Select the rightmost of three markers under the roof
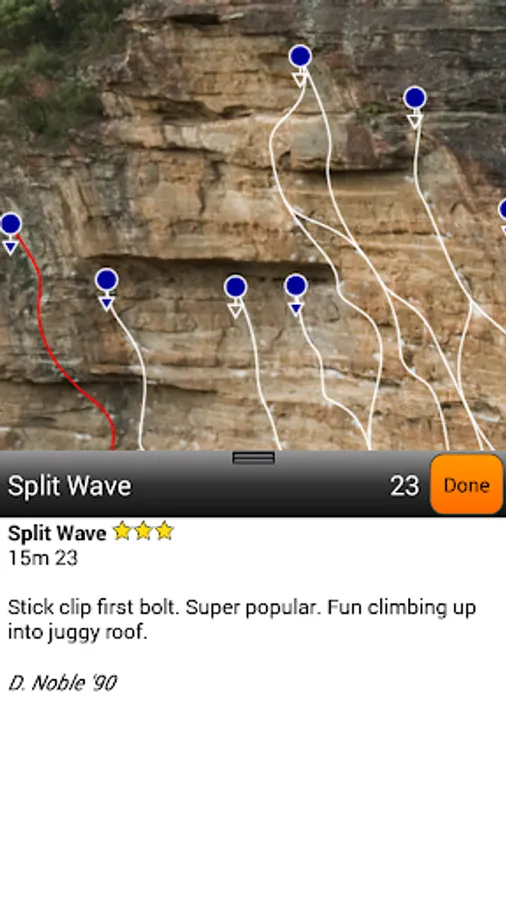The image size is (506, 900). click(295, 286)
